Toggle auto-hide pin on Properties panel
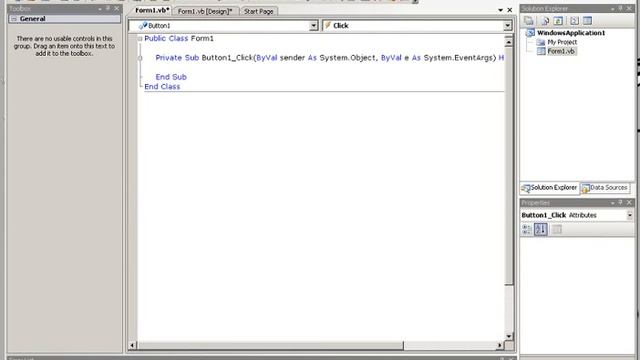This screenshot has height=360, width=640. pyautogui.click(x=620, y=202)
